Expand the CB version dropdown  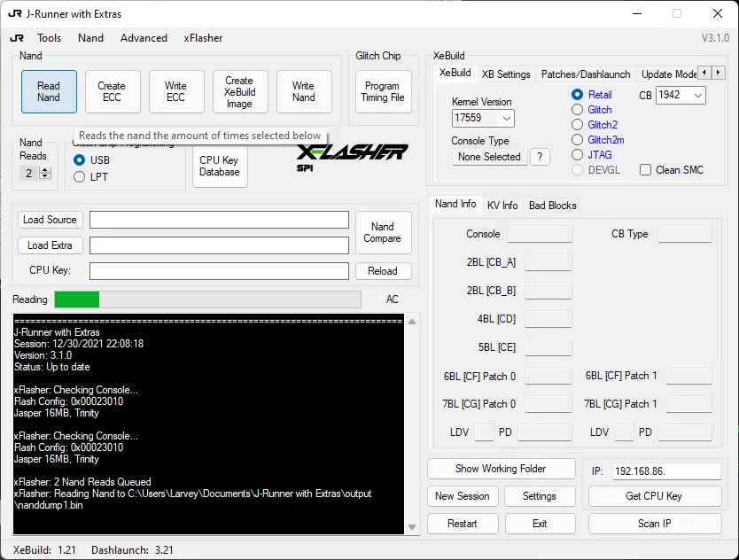698,95
